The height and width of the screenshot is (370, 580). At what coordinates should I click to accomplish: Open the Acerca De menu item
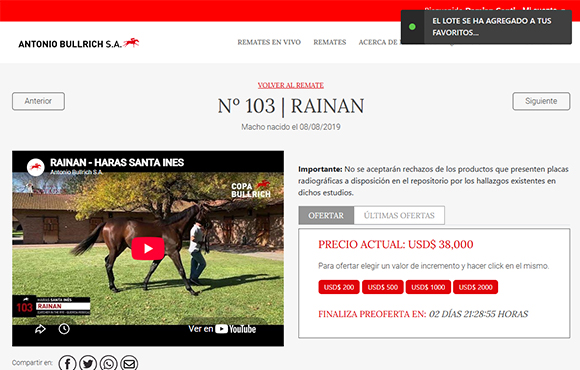379,42
